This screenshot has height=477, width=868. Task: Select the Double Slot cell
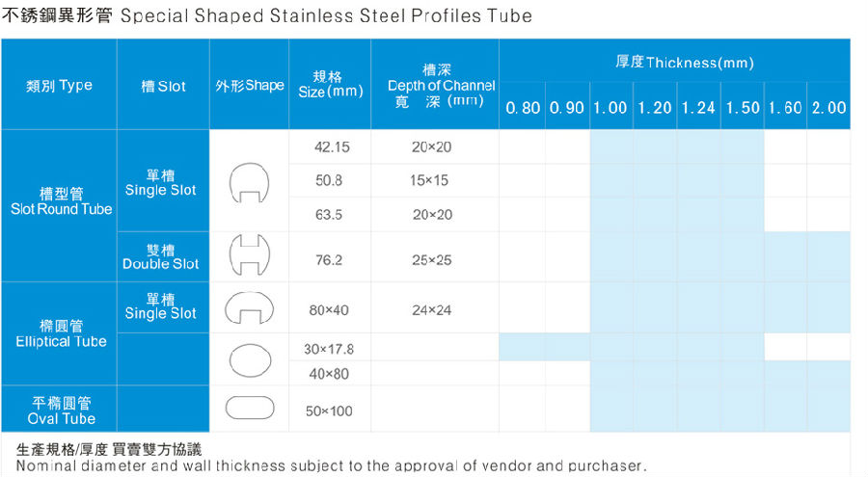click(161, 256)
